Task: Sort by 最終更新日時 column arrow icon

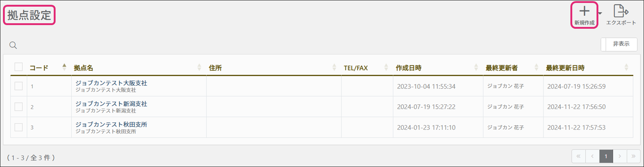Action: [x=626, y=67]
